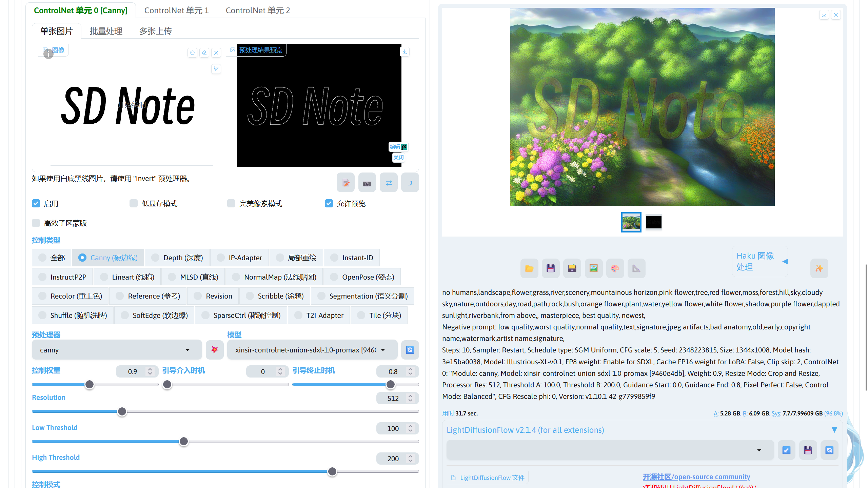Open the open-source community link

coord(696,476)
